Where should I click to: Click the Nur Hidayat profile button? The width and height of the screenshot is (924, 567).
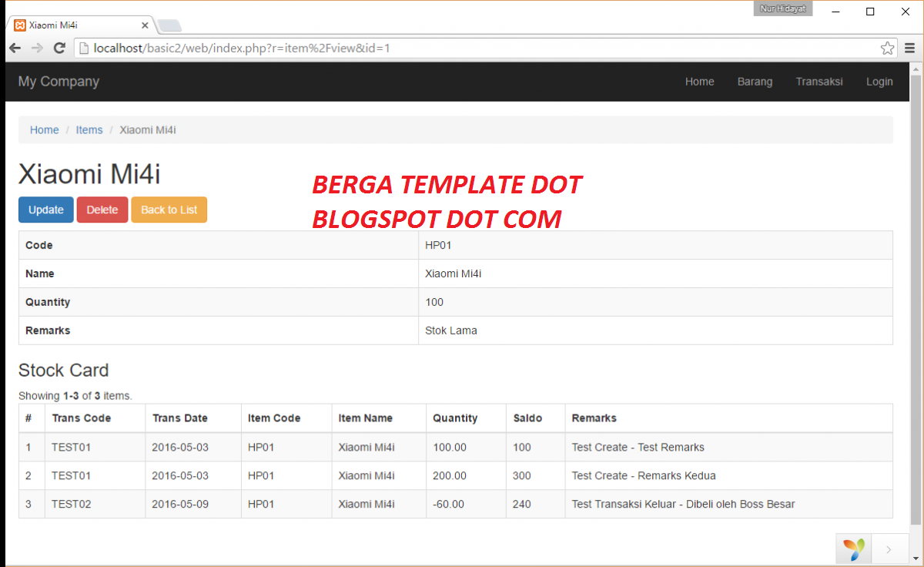(x=782, y=8)
